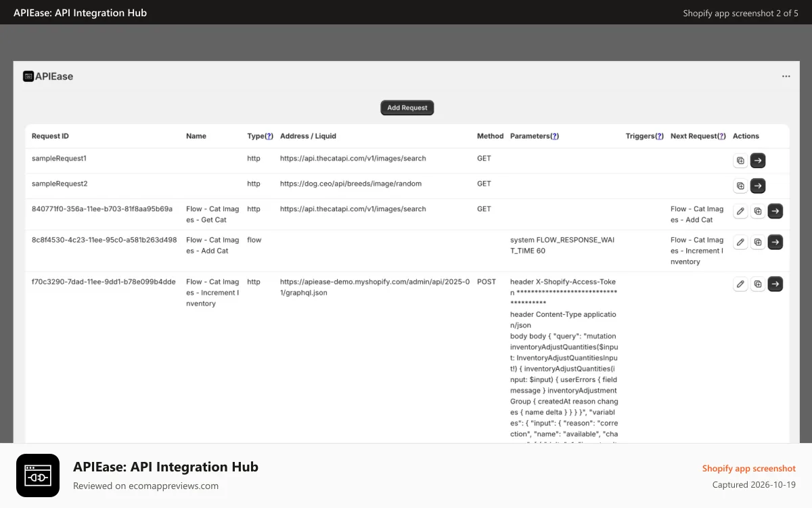Screen dimensions: 812x508
Task: Duplicate the Flow - Cat Images - Add Cat request
Action: click(758, 242)
